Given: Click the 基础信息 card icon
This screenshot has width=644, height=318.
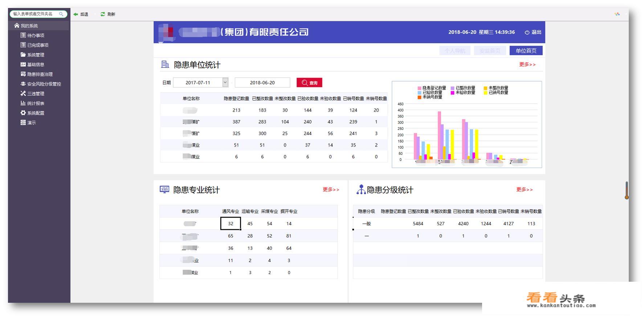Looking at the screenshot, I should pos(23,64).
